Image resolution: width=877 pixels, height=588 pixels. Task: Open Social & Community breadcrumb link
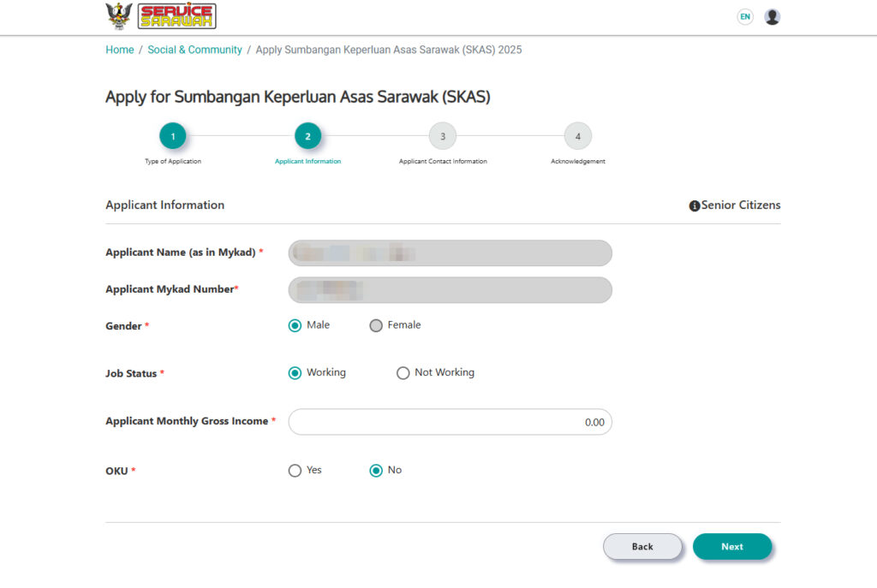pos(194,50)
